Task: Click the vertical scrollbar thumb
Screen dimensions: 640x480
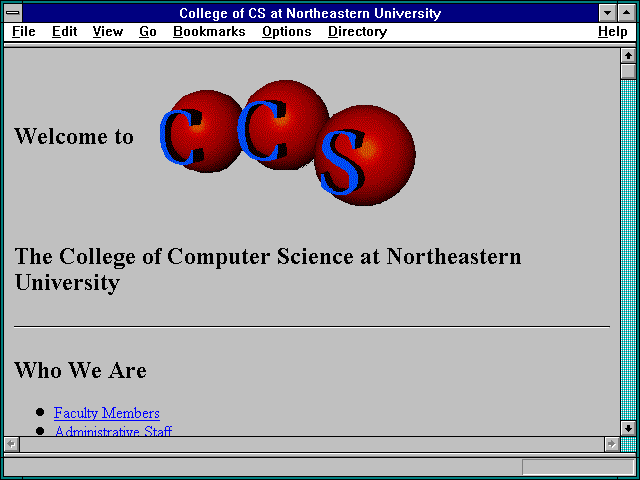Action: click(x=628, y=71)
